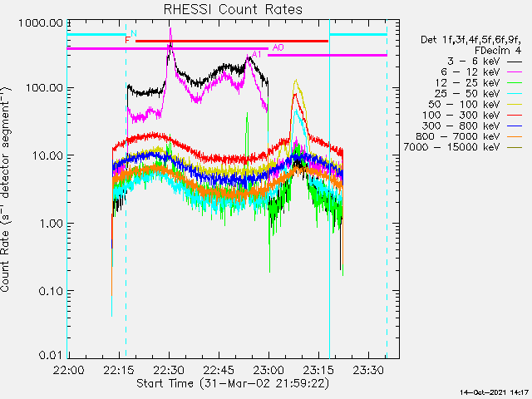Click the Start Time axis title

233,384
